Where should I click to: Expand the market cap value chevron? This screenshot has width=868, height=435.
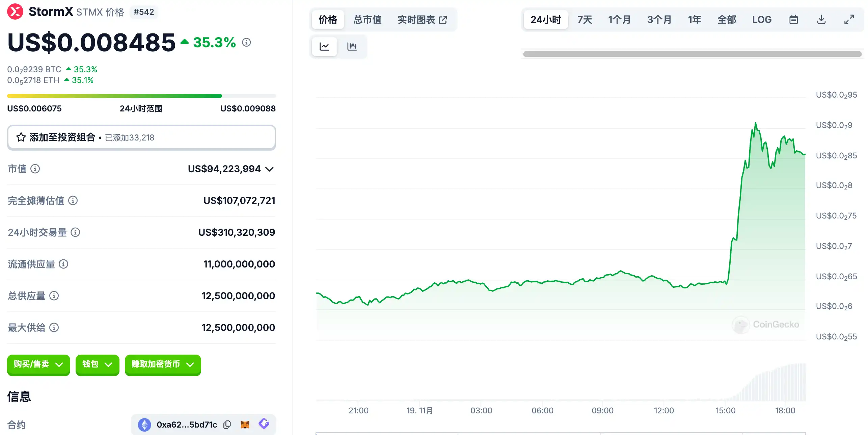(269, 169)
